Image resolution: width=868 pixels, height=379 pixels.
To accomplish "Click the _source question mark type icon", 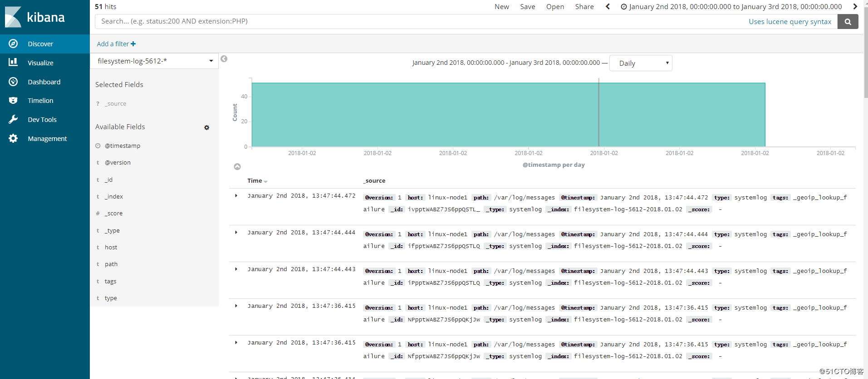I will click(x=98, y=103).
